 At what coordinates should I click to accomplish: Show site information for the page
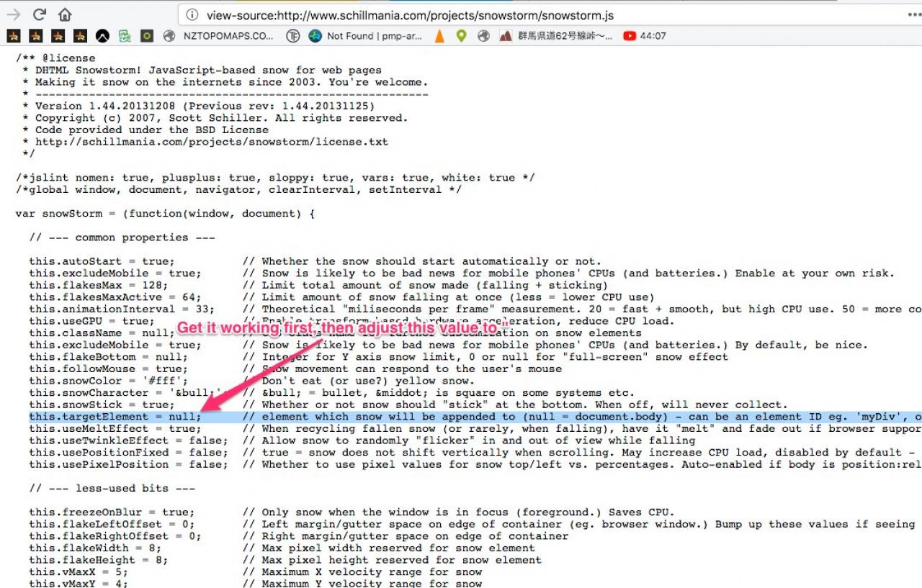[192, 15]
